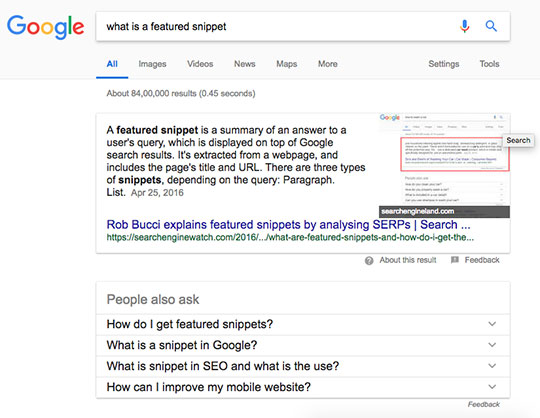
Task: Open the Rob Bucci featured snippets link
Action: (288, 224)
